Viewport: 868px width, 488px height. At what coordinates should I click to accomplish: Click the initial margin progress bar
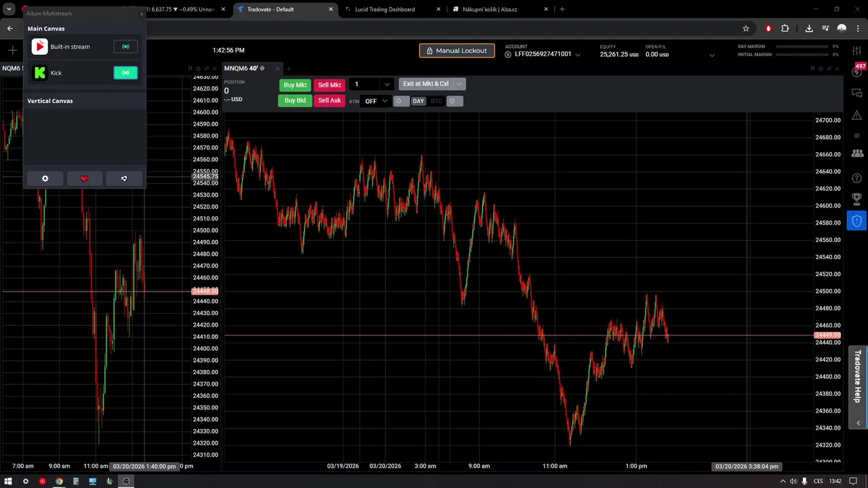803,54
